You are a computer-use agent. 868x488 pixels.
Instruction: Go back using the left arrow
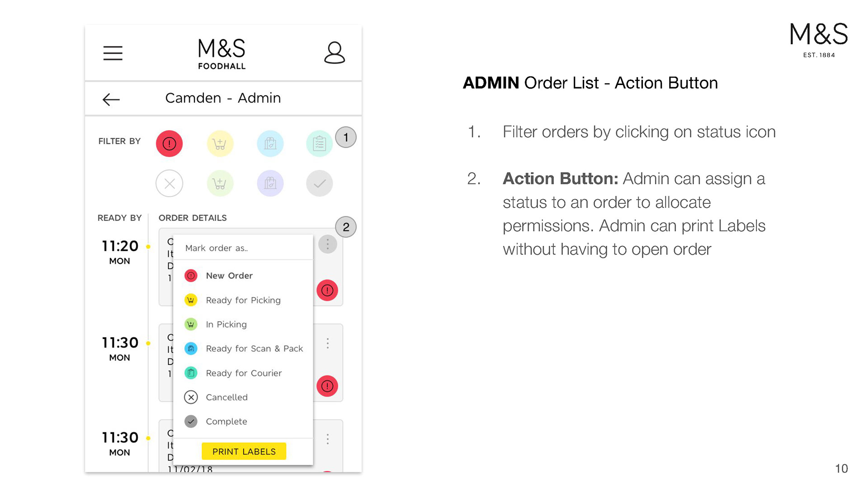pyautogui.click(x=111, y=99)
